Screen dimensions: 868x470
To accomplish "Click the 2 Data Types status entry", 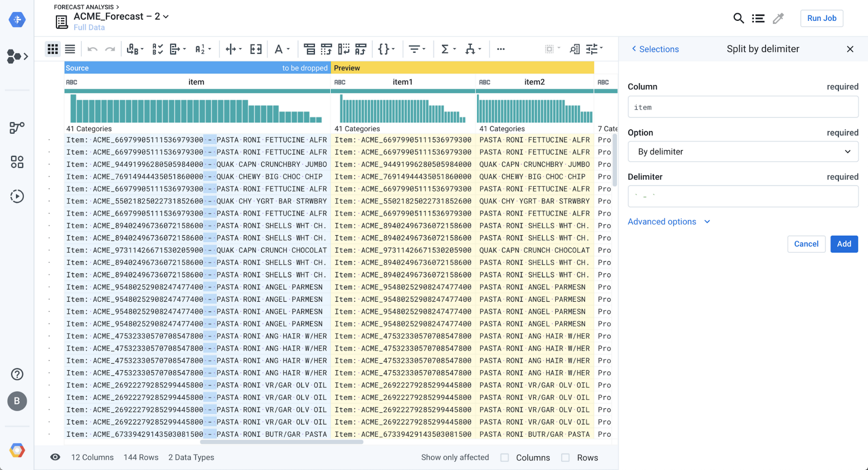I will click(191, 457).
